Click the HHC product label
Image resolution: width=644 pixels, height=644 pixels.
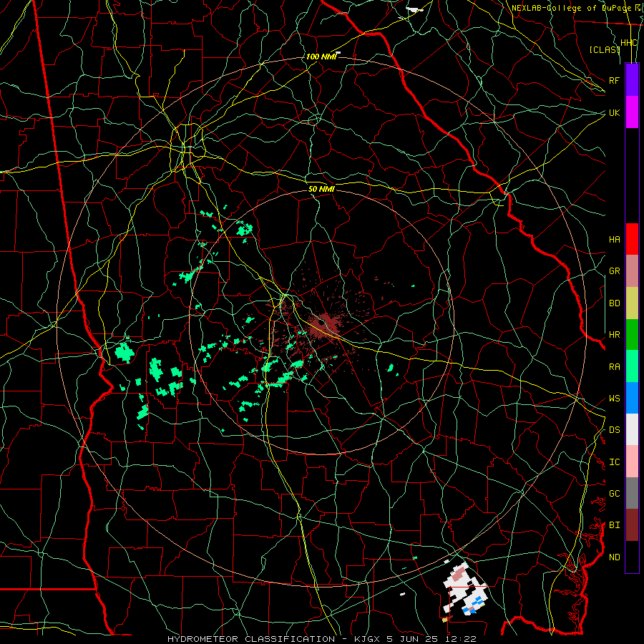629,43
